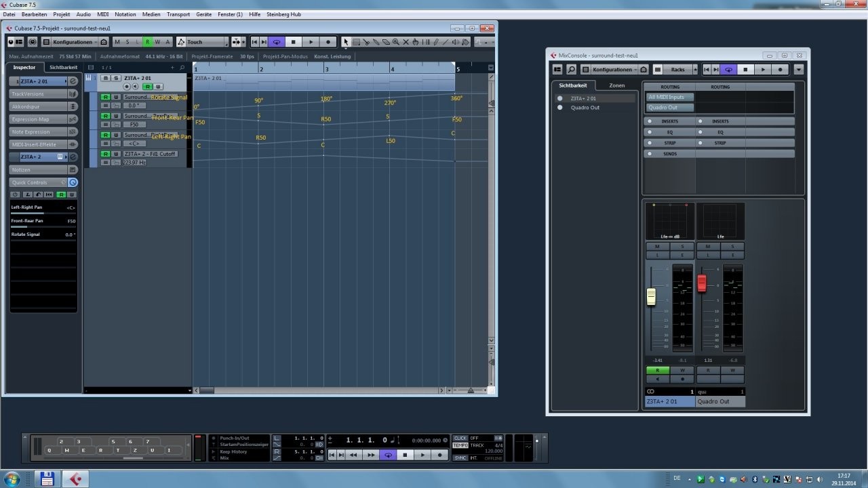The image size is (868, 488).
Task: Select the Object Selection arrow tool
Action: (x=346, y=42)
